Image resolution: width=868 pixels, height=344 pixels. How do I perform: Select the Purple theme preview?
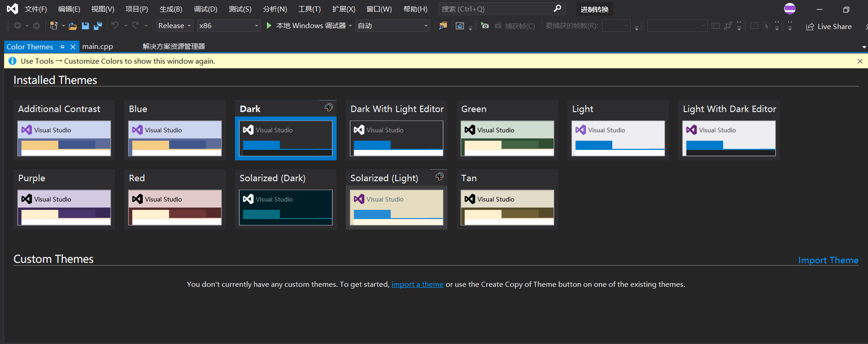[64, 208]
